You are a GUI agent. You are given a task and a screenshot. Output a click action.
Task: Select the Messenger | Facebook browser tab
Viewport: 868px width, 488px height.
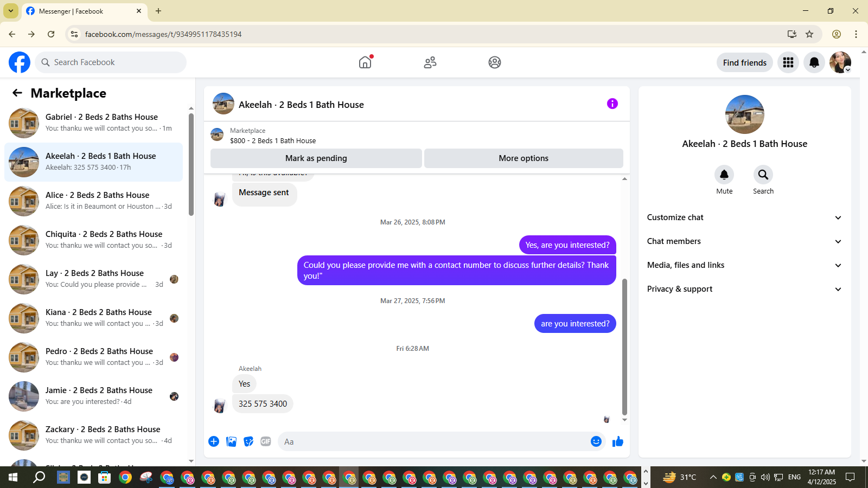pyautogui.click(x=84, y=11)
